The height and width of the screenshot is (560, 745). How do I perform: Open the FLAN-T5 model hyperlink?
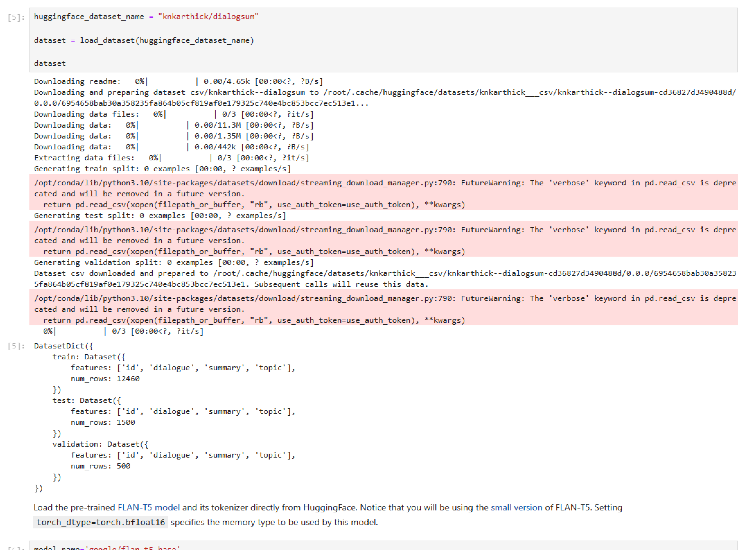tap(149, 507)
